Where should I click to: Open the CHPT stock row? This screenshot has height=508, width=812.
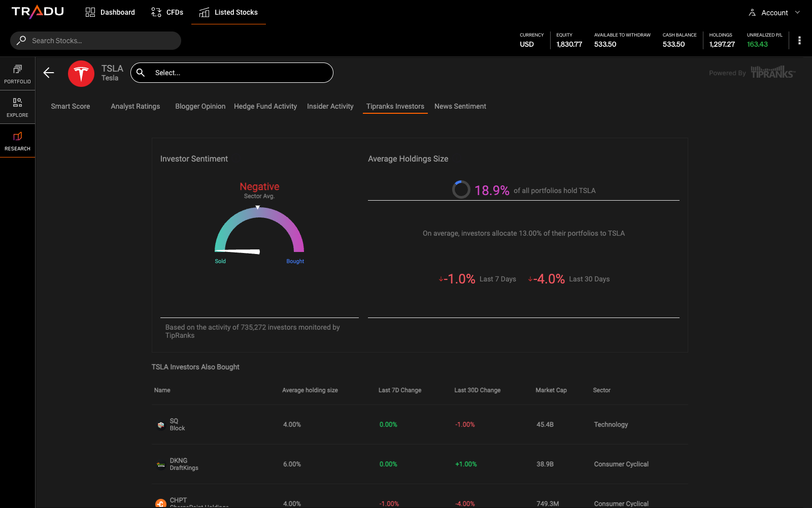coord(420,496)
